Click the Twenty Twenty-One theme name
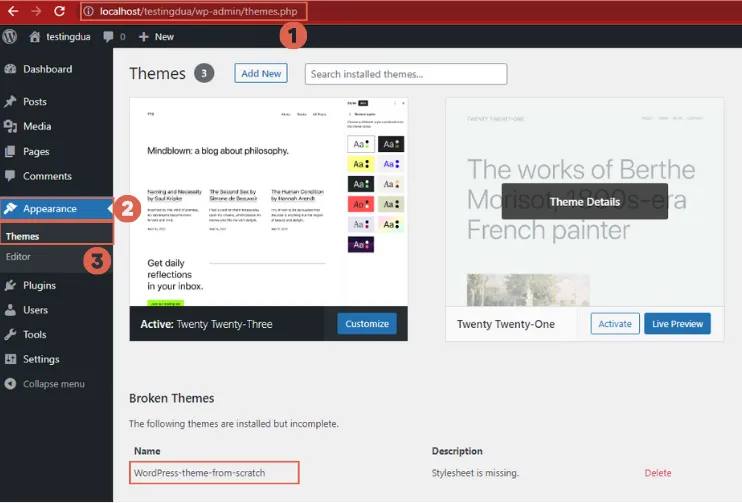The image size is (742, 503). coord(505,324)
